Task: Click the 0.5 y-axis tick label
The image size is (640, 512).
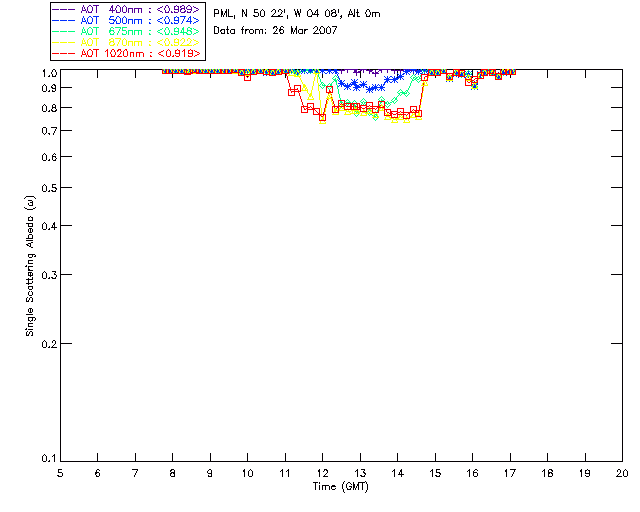Action: 49,188
